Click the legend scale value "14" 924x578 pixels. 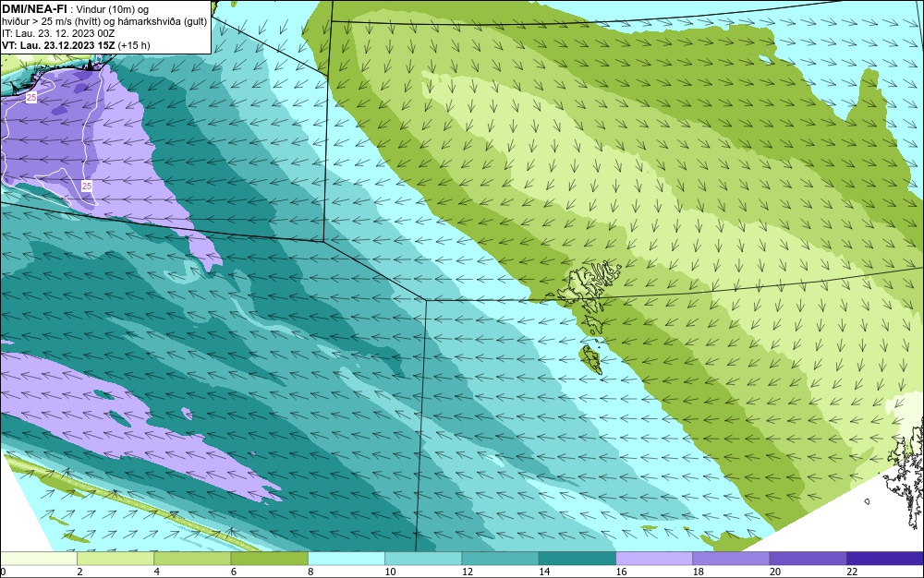(544, 572)
